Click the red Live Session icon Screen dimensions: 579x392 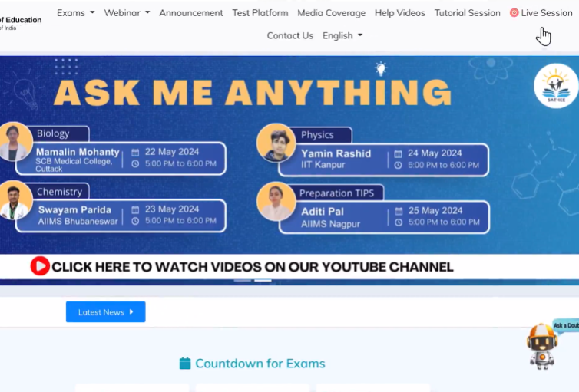click(x=514, y=13)
